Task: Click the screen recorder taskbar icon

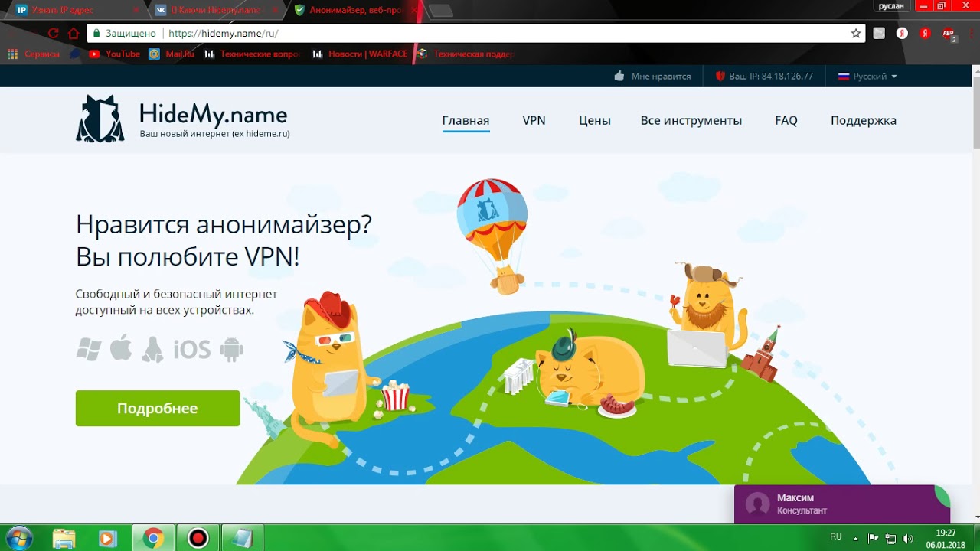Action: click(198, 538)
